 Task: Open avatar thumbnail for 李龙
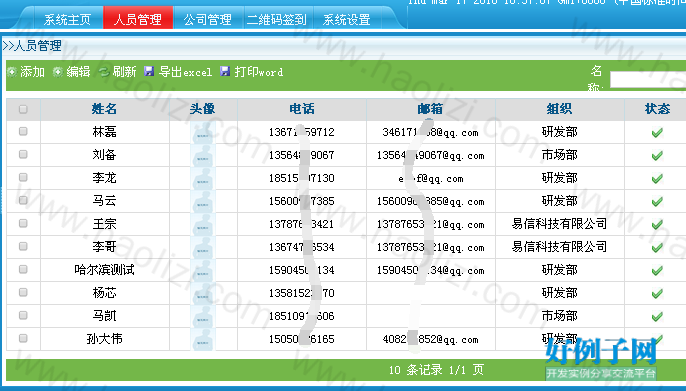click(203, 178)
